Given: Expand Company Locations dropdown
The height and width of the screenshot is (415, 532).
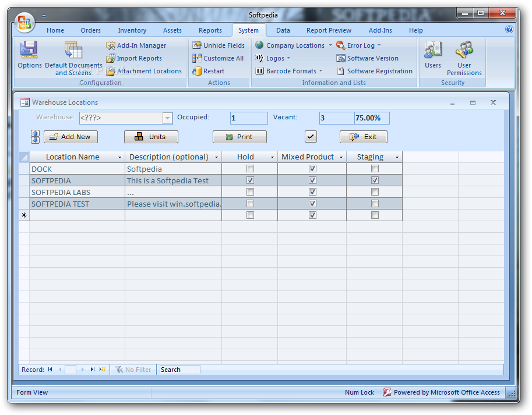Looking at the screenshot, I should pos(330,45).
